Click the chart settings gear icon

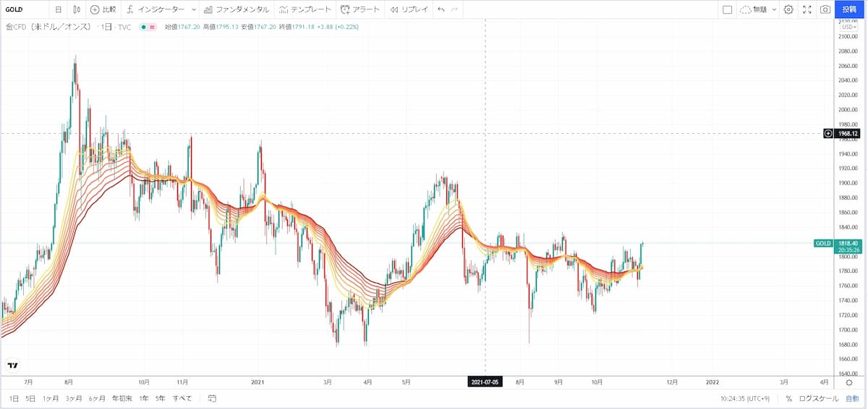pyautogui.click(x=788, y=9)
